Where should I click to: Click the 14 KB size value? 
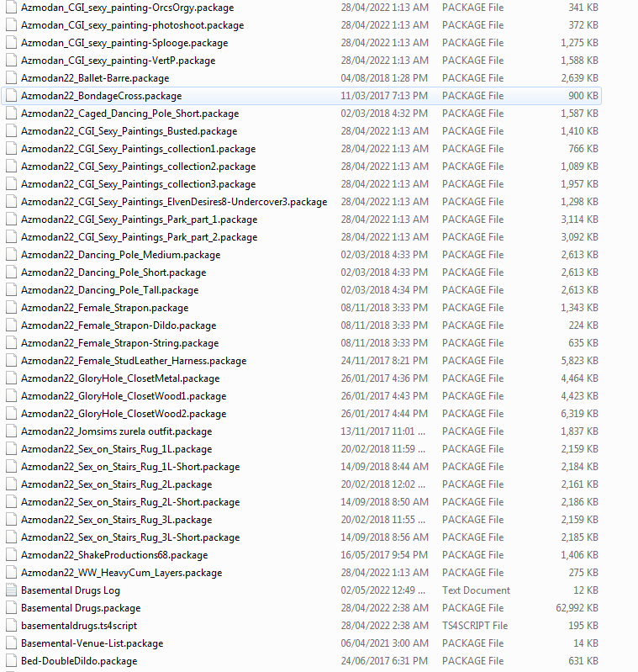pyautogui.click(x=586, y=643)
